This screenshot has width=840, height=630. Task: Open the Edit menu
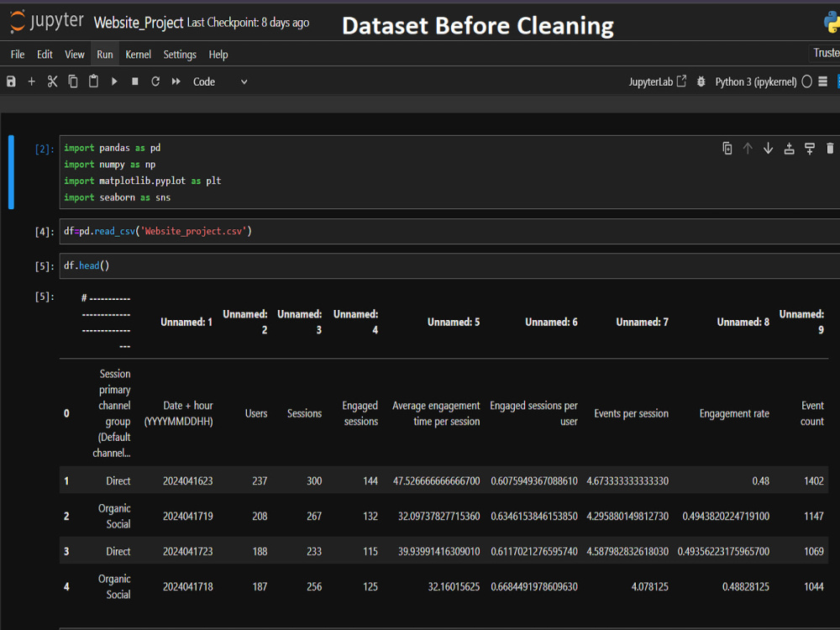[45, 54]
